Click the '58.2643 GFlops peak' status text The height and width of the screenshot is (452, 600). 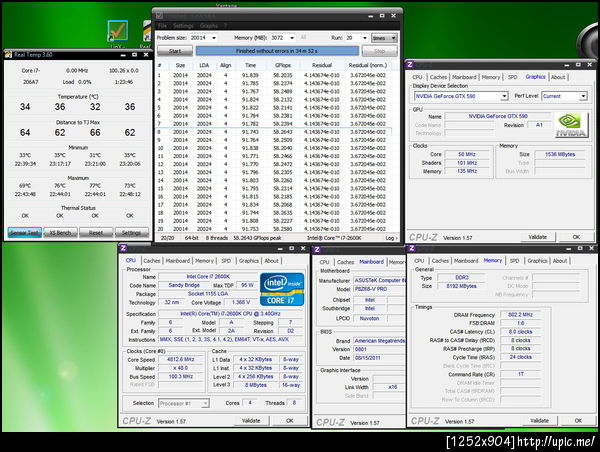257,238
